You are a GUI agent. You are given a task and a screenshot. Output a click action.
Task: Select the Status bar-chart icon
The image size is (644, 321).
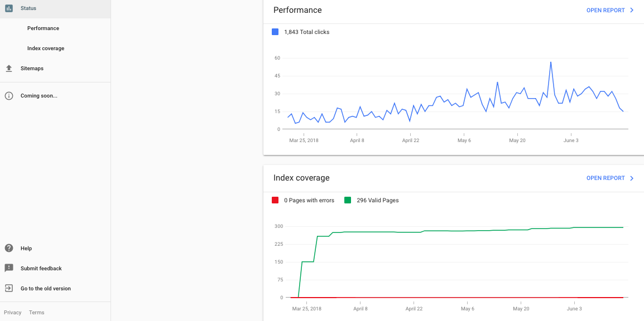tap(8, 8)
